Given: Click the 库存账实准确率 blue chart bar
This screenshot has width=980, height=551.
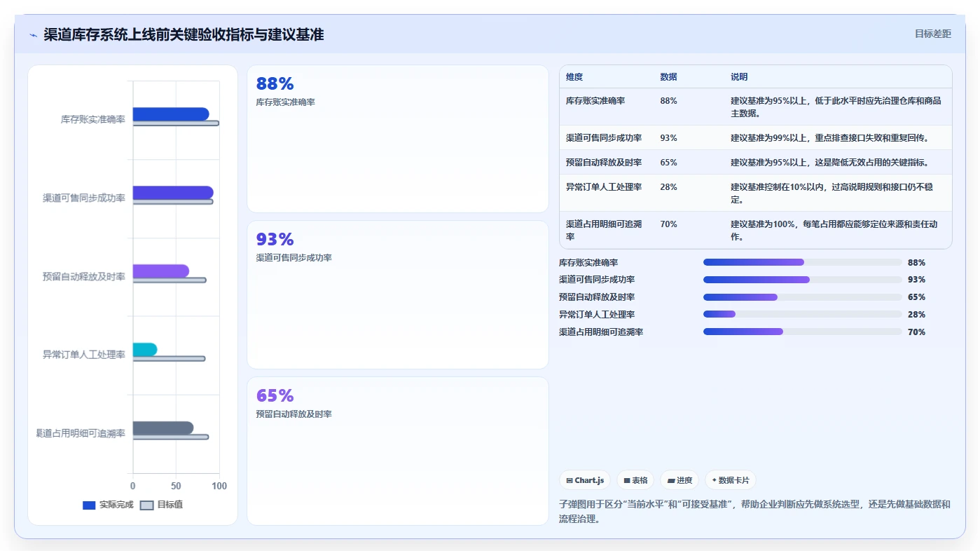Looking at the screenshot, I should pyautogui.click(x=171, y=114).
